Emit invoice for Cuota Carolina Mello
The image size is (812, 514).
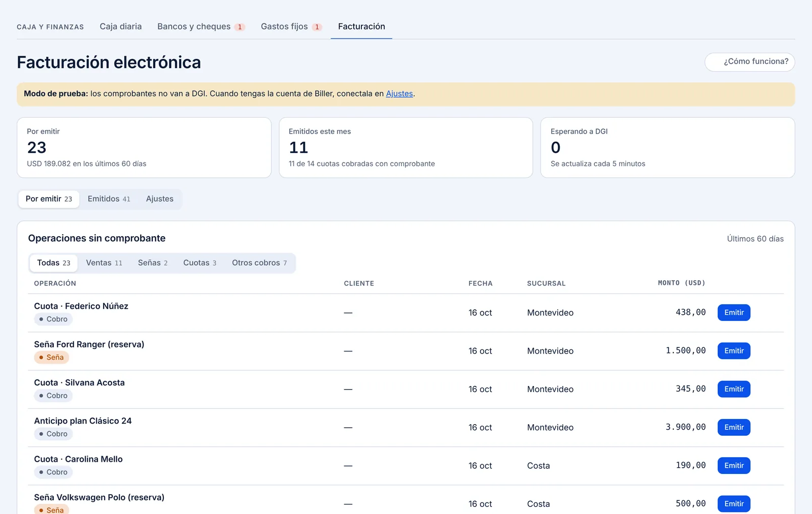734,466
